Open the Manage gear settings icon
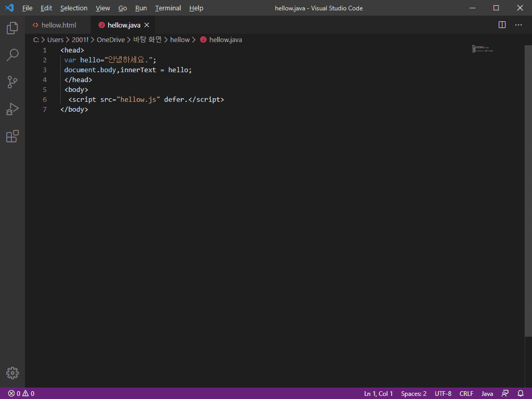 tap(12, 373)
